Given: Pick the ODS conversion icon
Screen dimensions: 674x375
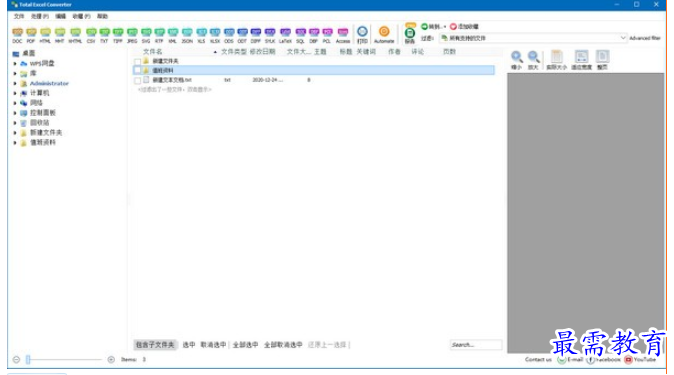Looking at the screenshot, I should [x=229, y=35].
